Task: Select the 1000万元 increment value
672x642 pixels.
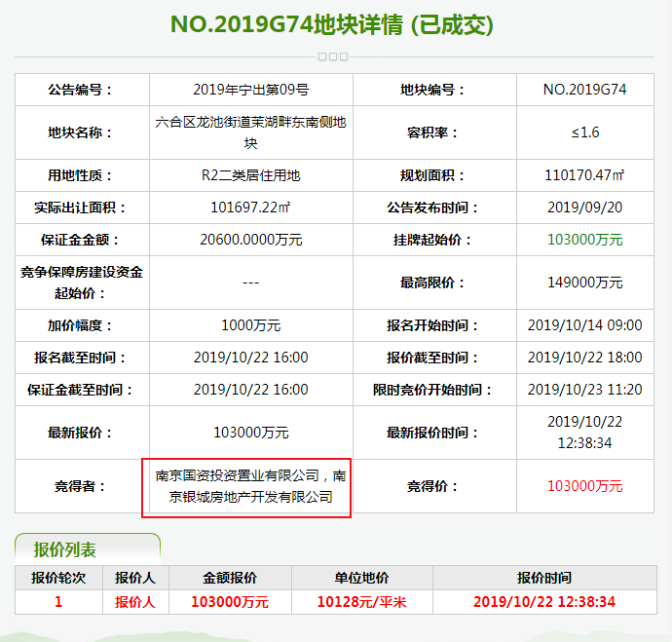Action: click(250, 325)
